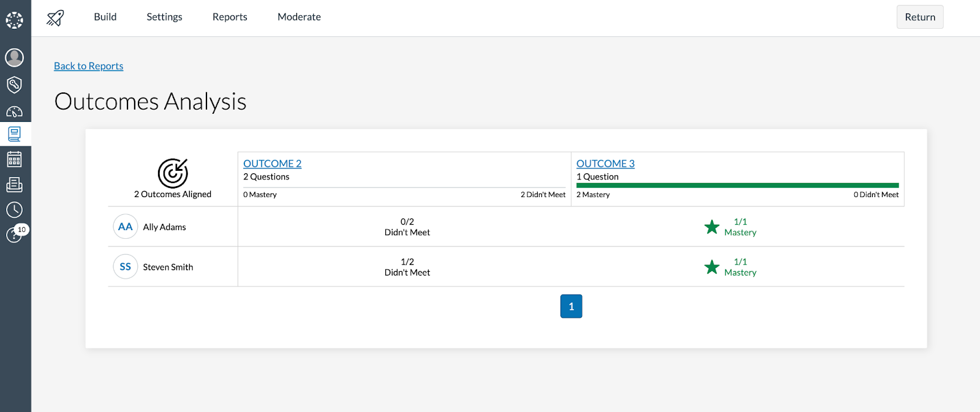Viewport: 980px width, 412px height.
Task: Click Steven Smith's 1/2 Didn't Meet result
Action: coord(407,267)
